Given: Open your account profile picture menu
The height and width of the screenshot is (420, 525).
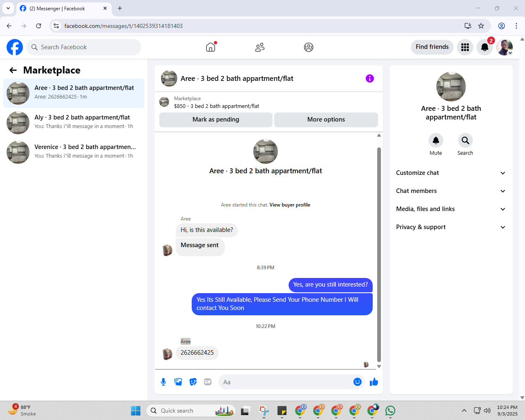Looking at the screenshot, I should coord(504,47).
